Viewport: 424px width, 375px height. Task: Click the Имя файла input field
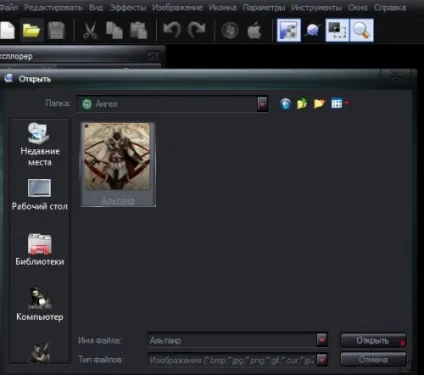pyautogui.click(x=232, y=340)
